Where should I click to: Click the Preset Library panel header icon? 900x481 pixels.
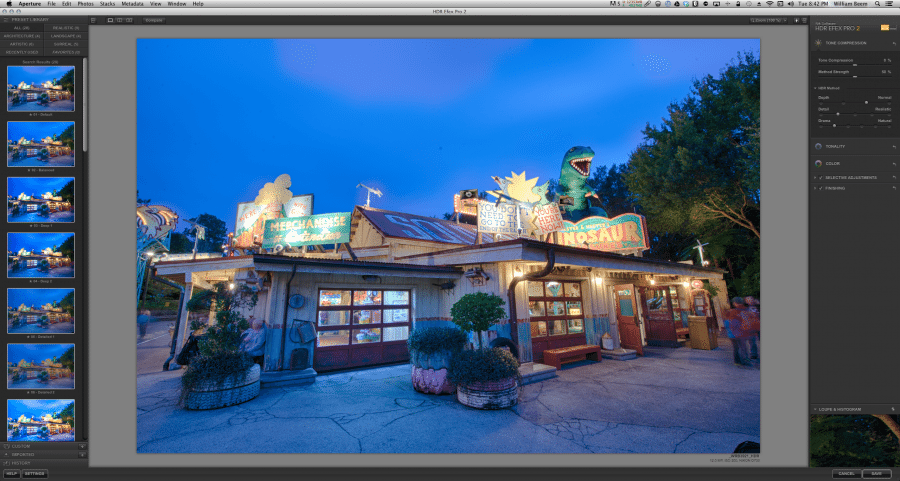[x=6, y=20]
